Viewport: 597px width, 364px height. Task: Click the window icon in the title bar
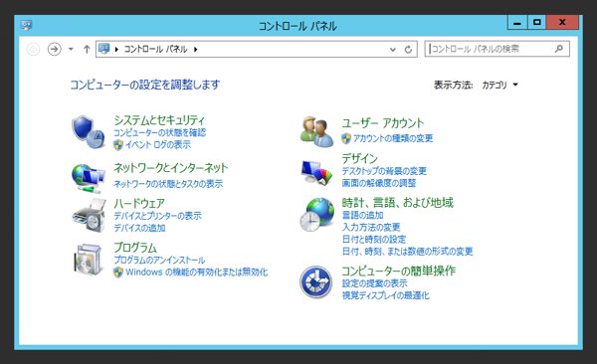[x=26, y=25]
